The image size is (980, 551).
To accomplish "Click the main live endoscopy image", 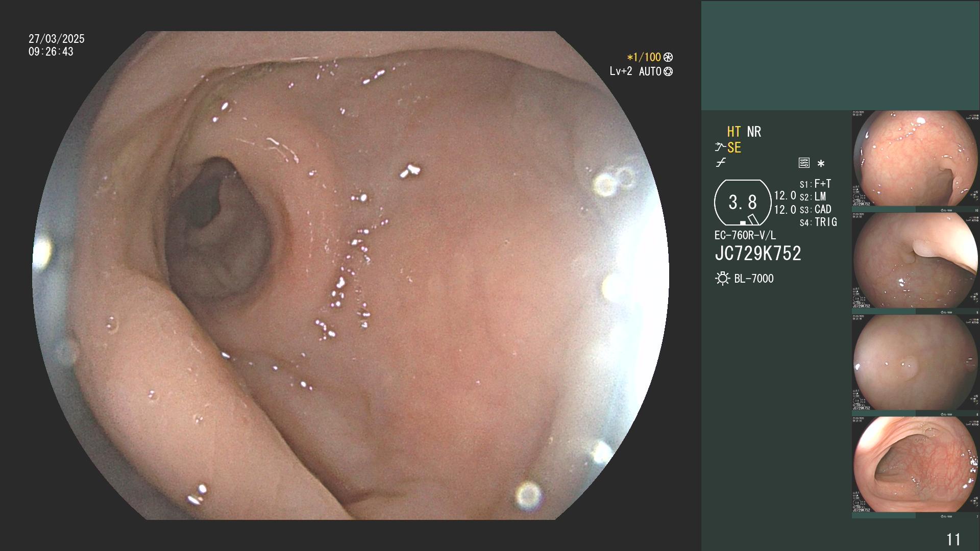I will coord(351,275).
